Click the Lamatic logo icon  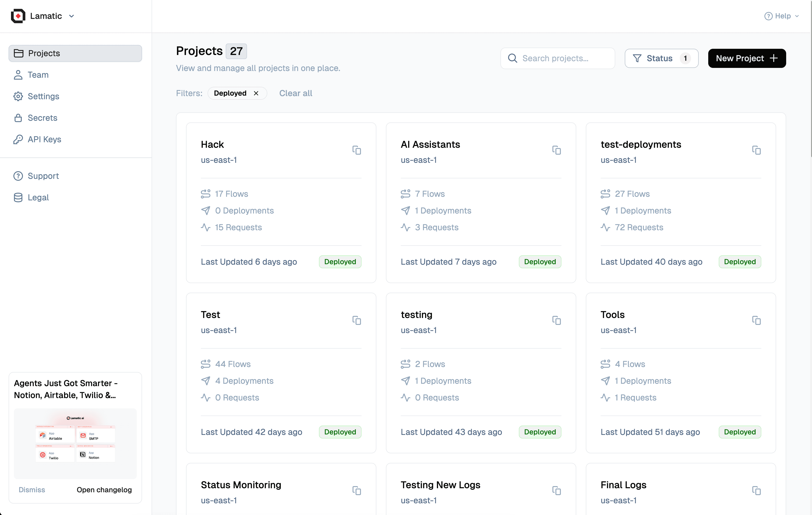tap(18, 16)
